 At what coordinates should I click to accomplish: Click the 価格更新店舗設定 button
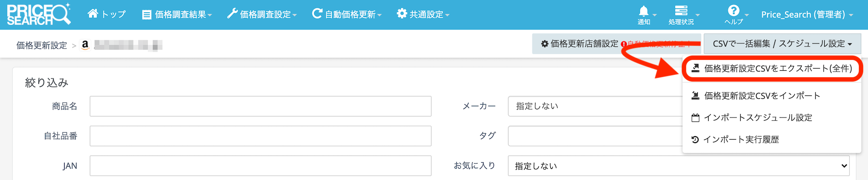(580, 44)
